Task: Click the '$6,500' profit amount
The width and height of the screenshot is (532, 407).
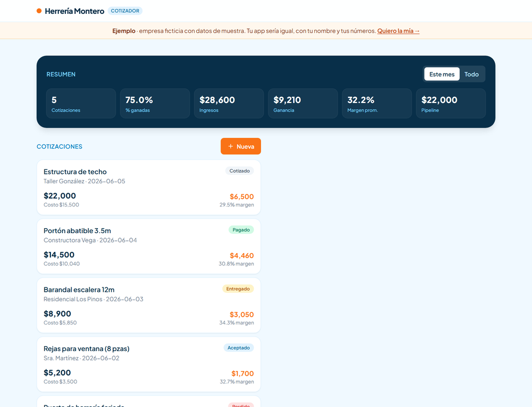Action: (242, 197)
